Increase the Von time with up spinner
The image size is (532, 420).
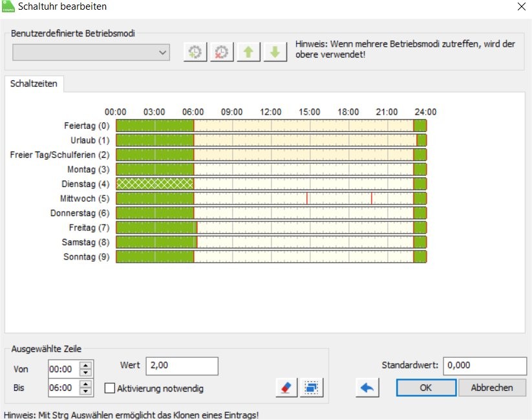point(85,366)
